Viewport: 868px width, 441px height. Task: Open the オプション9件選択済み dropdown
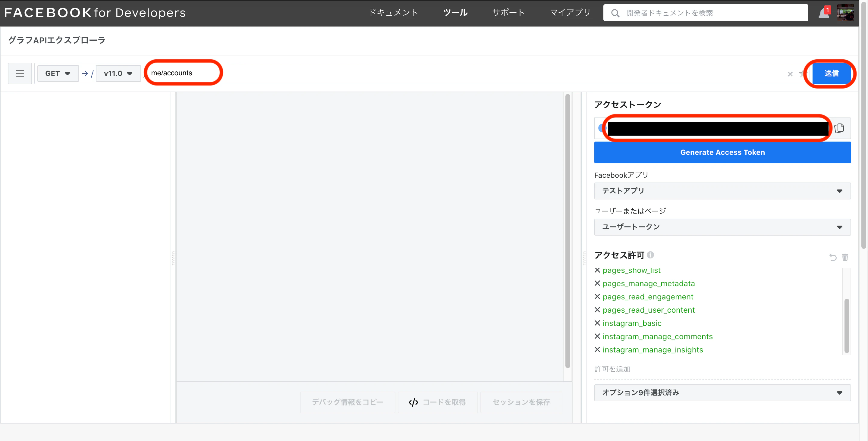[x=722, y=393]
